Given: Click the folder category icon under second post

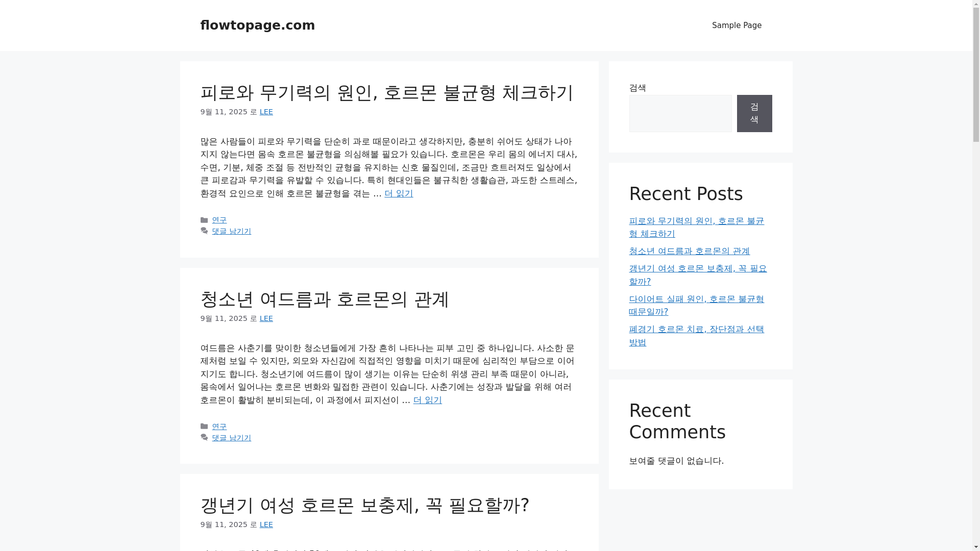Looking at the screenshot, I should click(204, 427).
